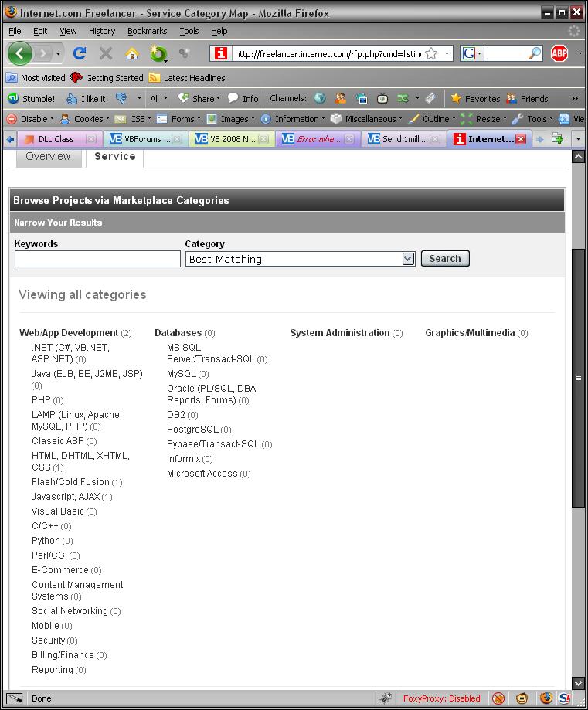
Task: Open the Graphics/Multimedia category link
Action: tap(477, 333)
